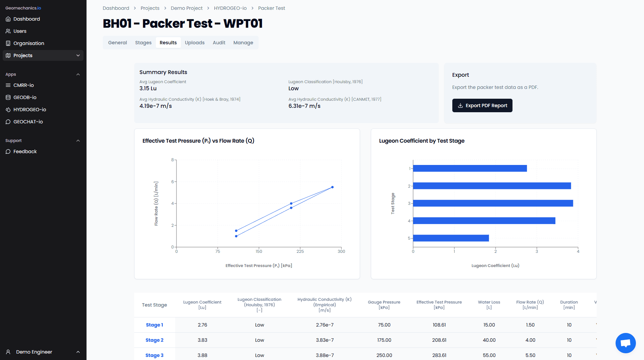
Task: Open HYDROGEO-io droplet icon
Action: tap(8, 110)
